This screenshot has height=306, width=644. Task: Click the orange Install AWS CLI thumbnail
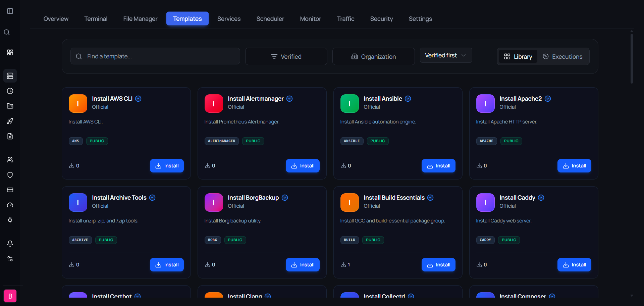[78, 103]
